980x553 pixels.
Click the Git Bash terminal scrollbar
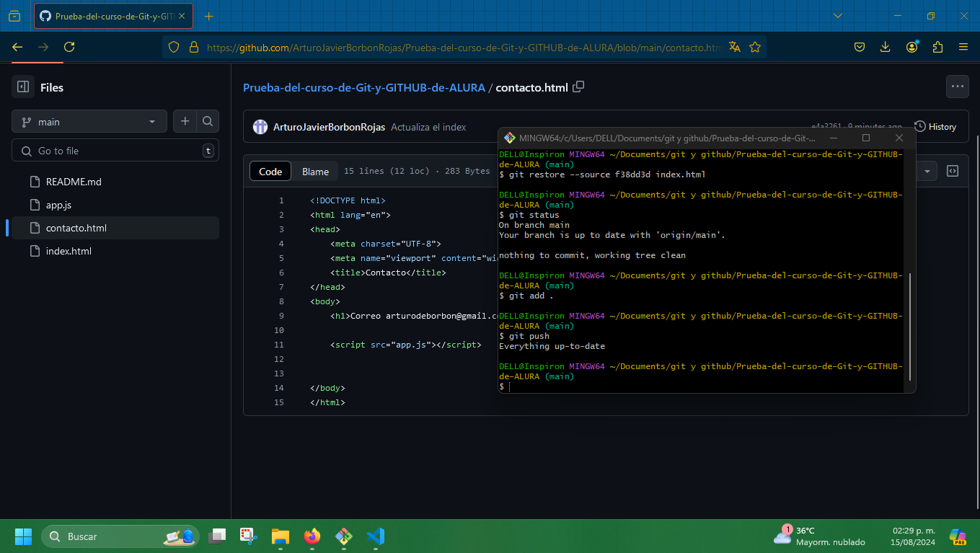910,326
